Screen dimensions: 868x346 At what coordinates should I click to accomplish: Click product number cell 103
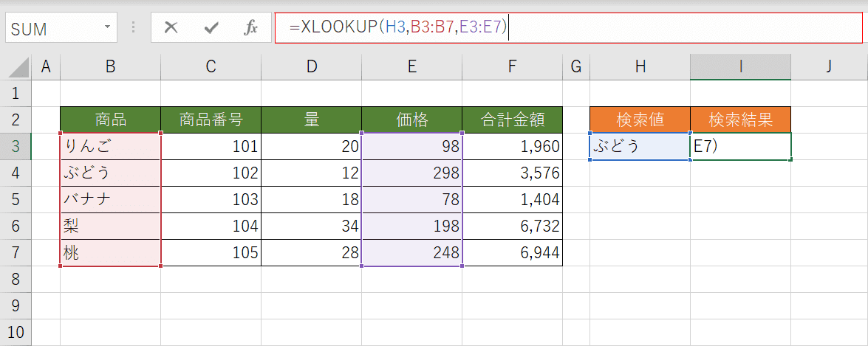click(211, 199)
